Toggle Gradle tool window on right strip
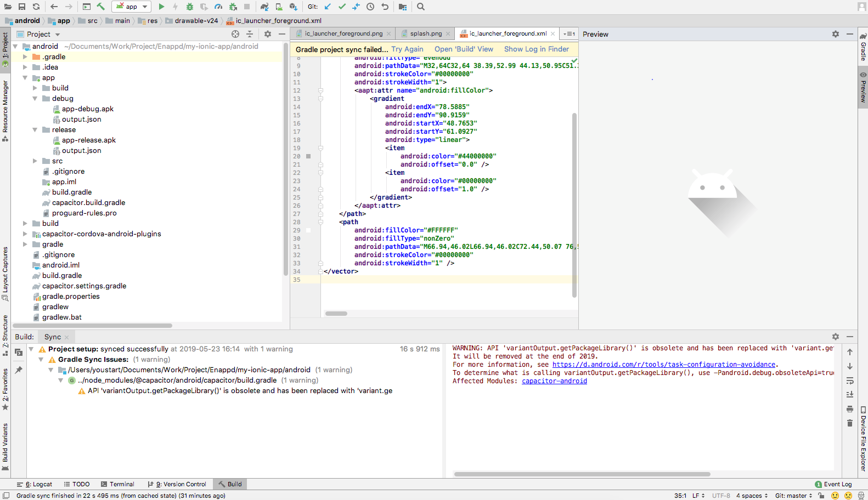 point(863,47)
